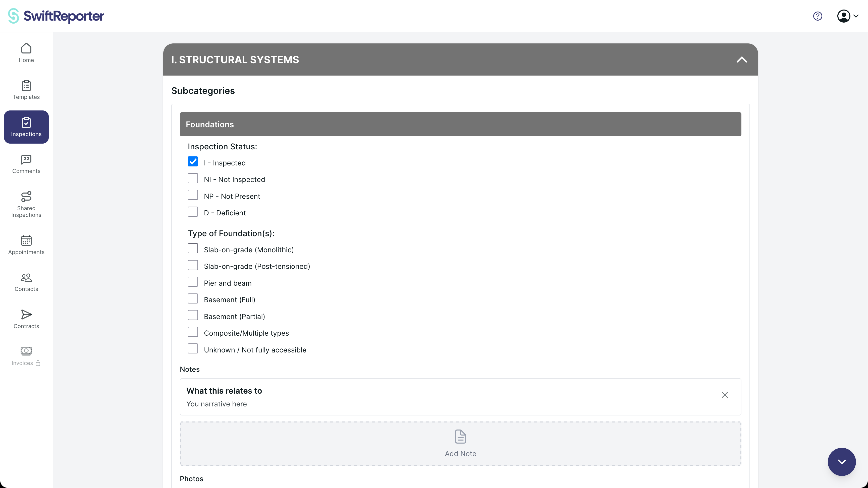Click the SwiftReporter logo link
Image resolution: width=868 pixels, height=488 pixels.
[x=56, y=16]
